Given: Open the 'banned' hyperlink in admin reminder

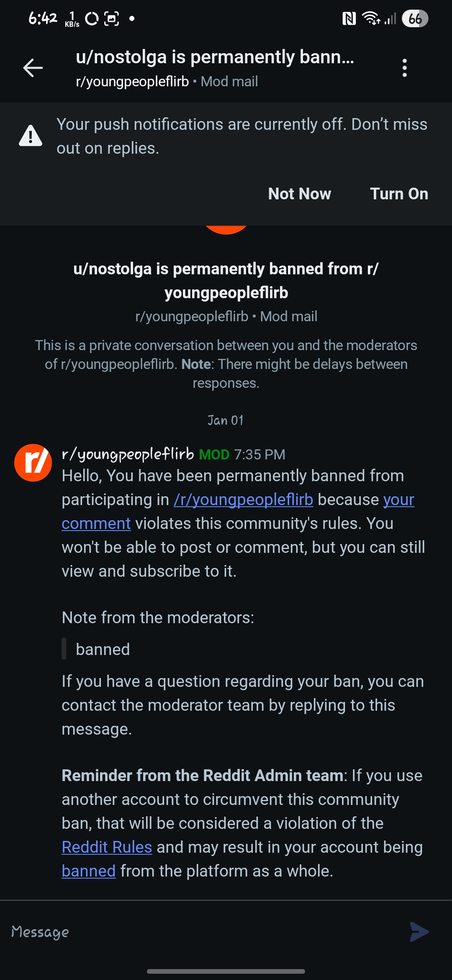Looking at the screenshot, I should pyautogui.click(x=89, y=871).
